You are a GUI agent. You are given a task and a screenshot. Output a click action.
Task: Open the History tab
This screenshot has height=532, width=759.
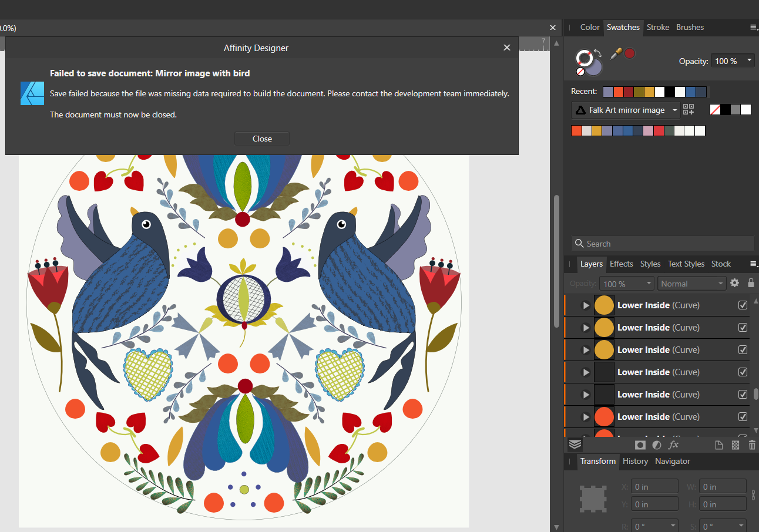click(x=635, y=461)
